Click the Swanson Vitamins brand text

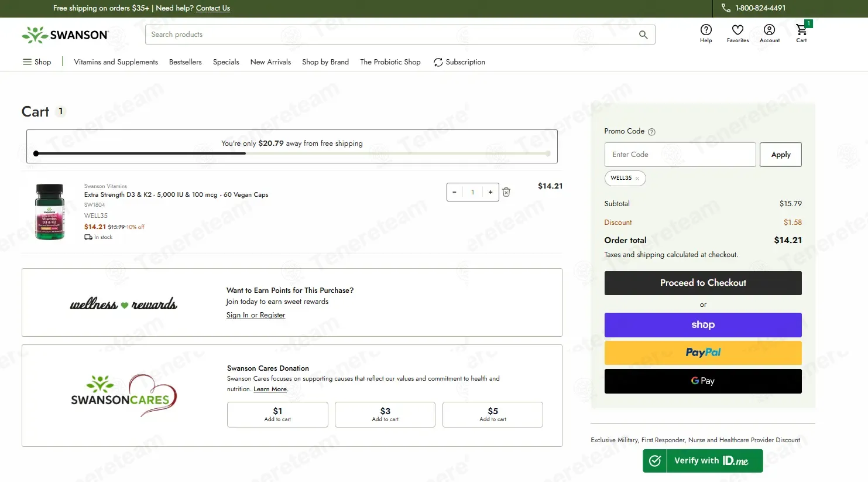[x=105, y=186]
